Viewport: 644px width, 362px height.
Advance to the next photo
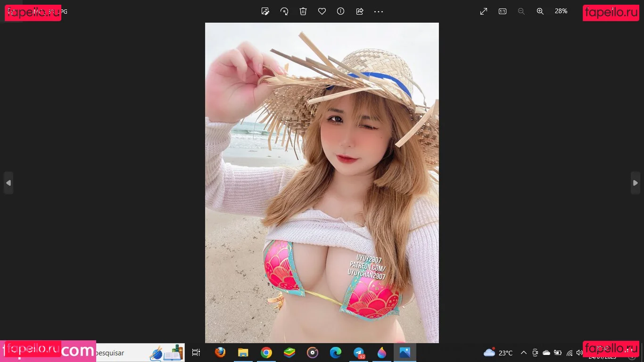635,183
